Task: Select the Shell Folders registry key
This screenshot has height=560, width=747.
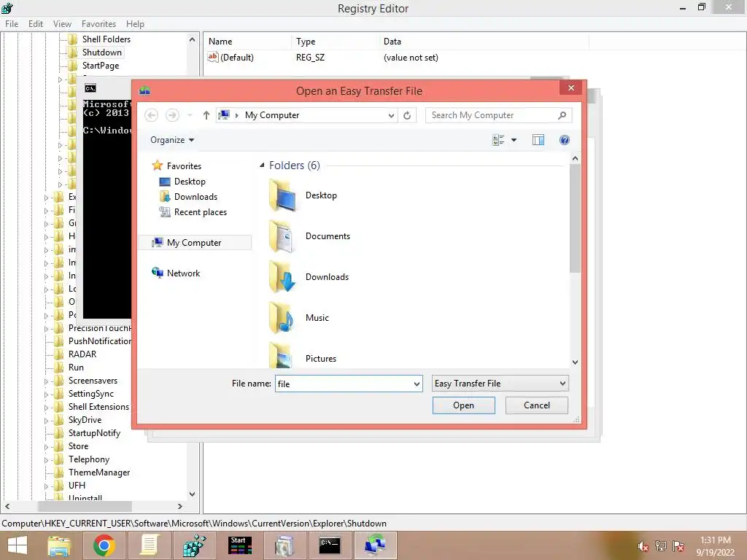Action: tap(107, 39)
